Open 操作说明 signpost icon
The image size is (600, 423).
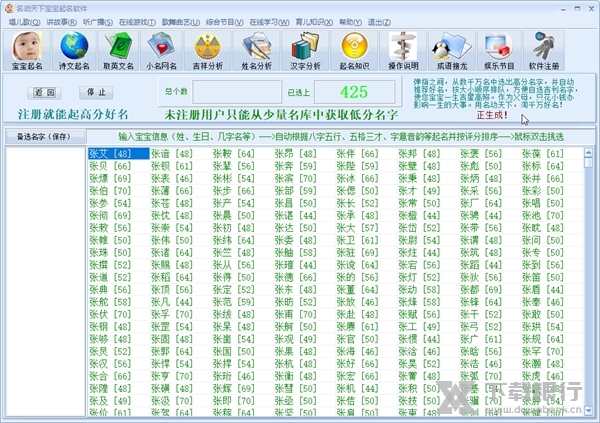tap(403, 51)
